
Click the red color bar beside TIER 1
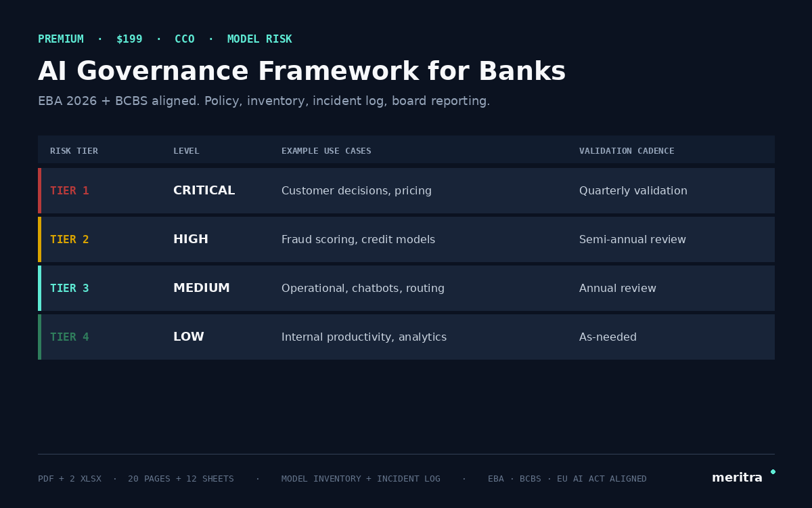[x=39, y=190]
